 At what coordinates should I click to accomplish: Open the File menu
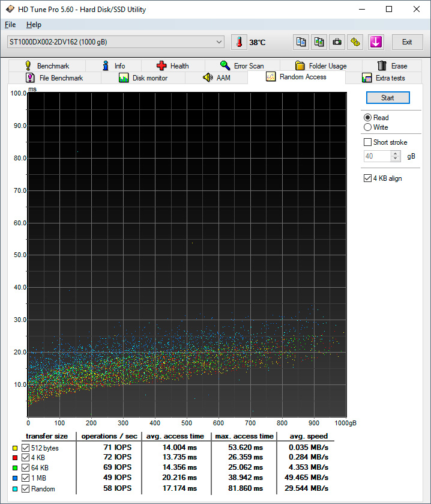coord(10,25)
